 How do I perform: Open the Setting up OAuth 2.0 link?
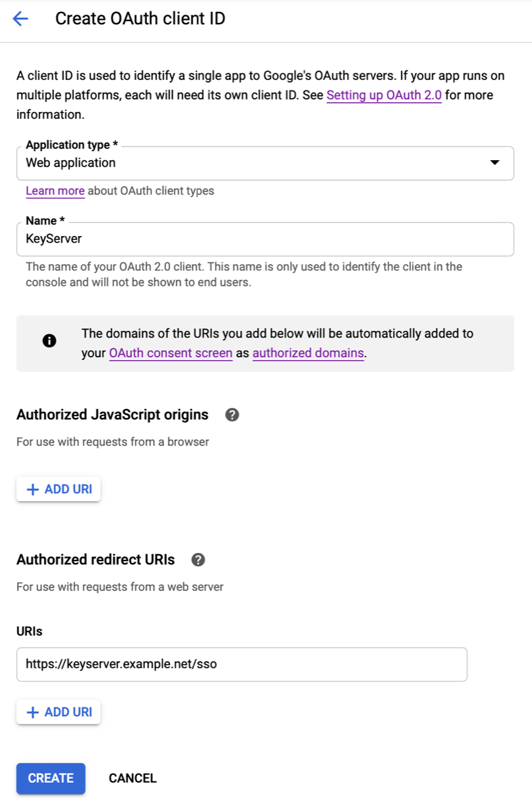tap(384, 95)
